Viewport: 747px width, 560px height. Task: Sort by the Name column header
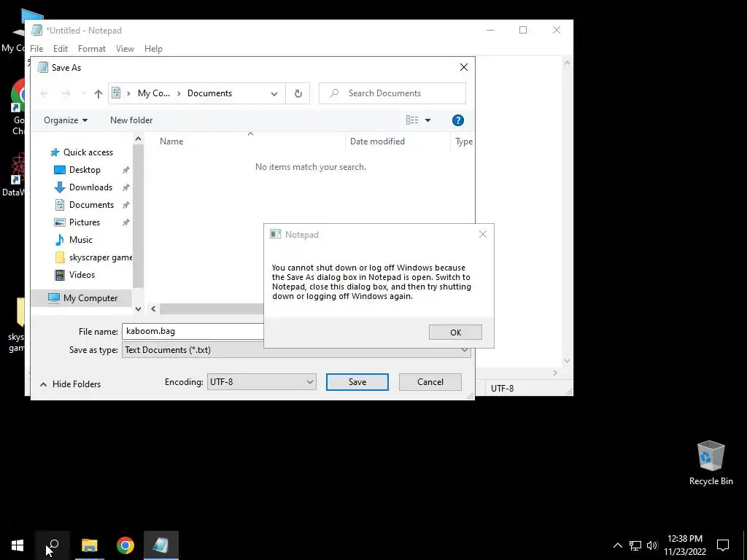pyautogui.click(x=171, y=141)
